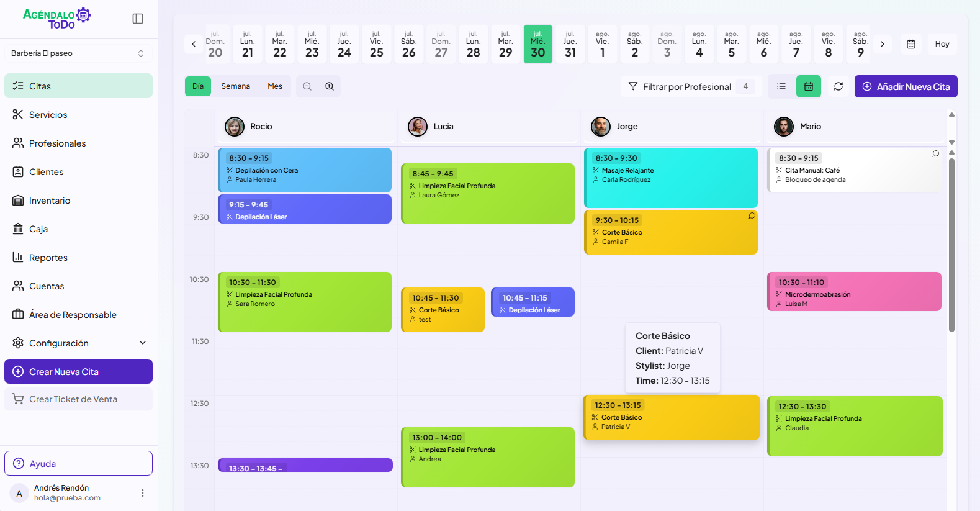This screenshot has width=980, height=511.
Task: Click the Añadir Nueva Cita button
Action: tap(906, 87)
